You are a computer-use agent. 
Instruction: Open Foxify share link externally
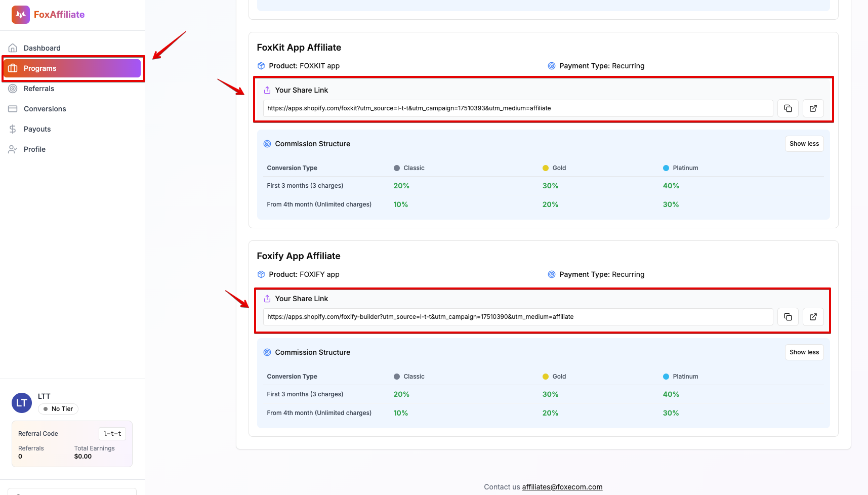813,317
